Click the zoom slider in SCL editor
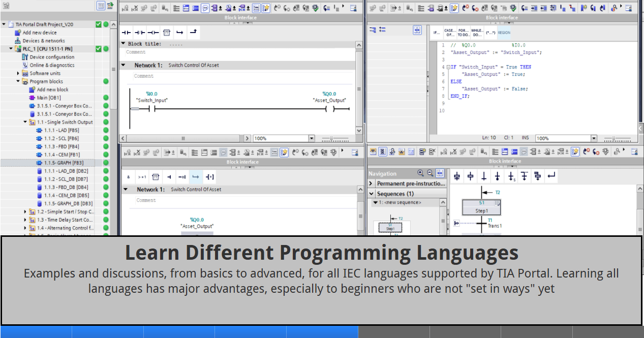Image resolution: width=644 pixels, height=338 pixels. coord(614,138)
